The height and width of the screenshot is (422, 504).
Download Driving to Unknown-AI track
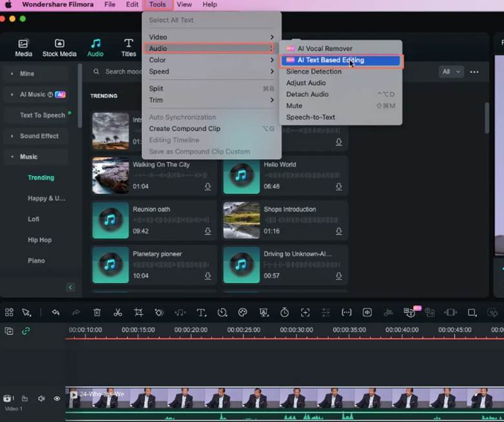pyautogui.click(x=339, y=276)
